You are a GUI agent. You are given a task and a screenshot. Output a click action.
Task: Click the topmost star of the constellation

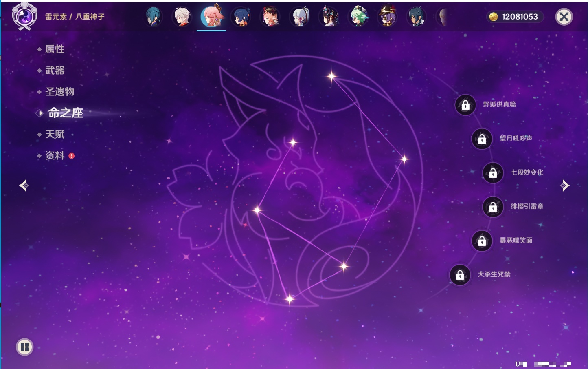[332, 76]
